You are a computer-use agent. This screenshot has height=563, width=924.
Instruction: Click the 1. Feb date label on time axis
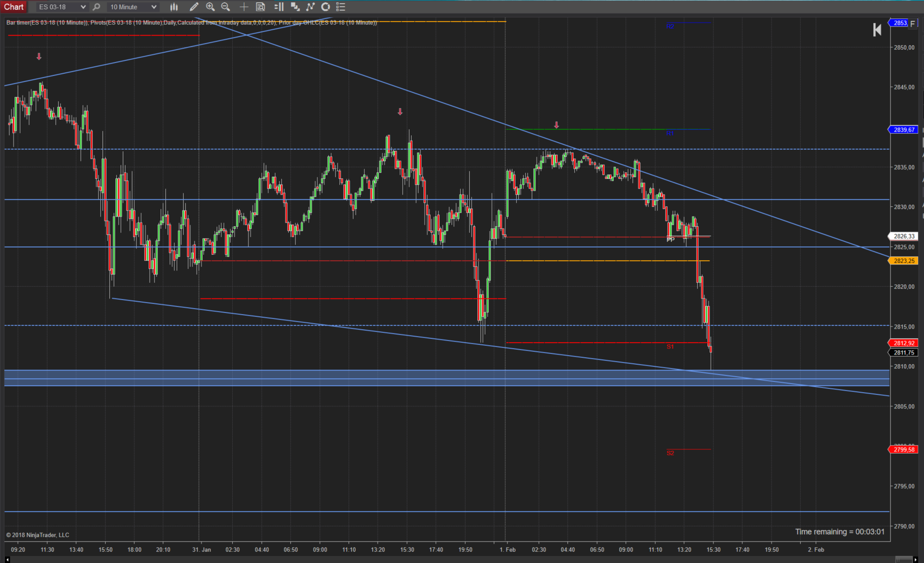tap(508, 550)
